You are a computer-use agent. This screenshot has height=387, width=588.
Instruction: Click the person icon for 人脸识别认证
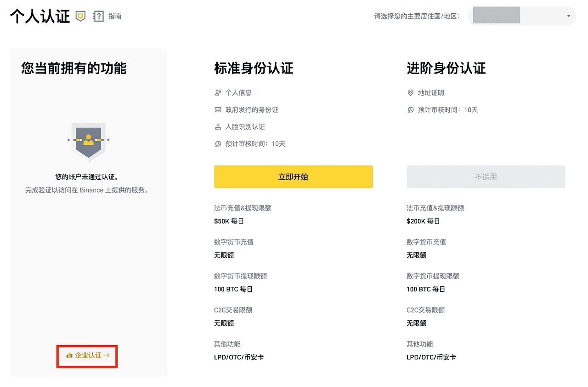(218, 127)
